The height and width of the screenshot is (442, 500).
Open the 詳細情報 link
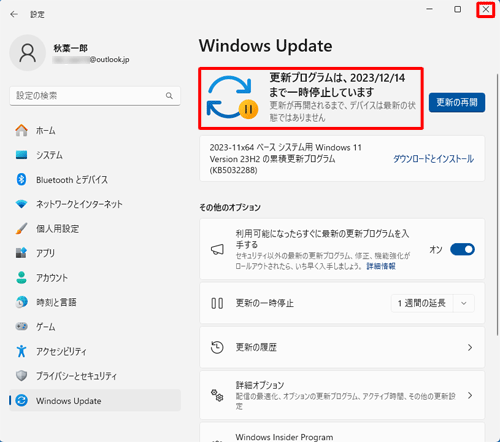tap(381, 266)
